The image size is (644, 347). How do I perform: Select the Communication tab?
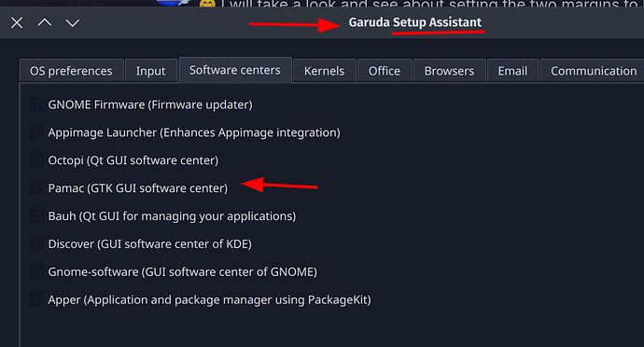(x=593, y=71)
